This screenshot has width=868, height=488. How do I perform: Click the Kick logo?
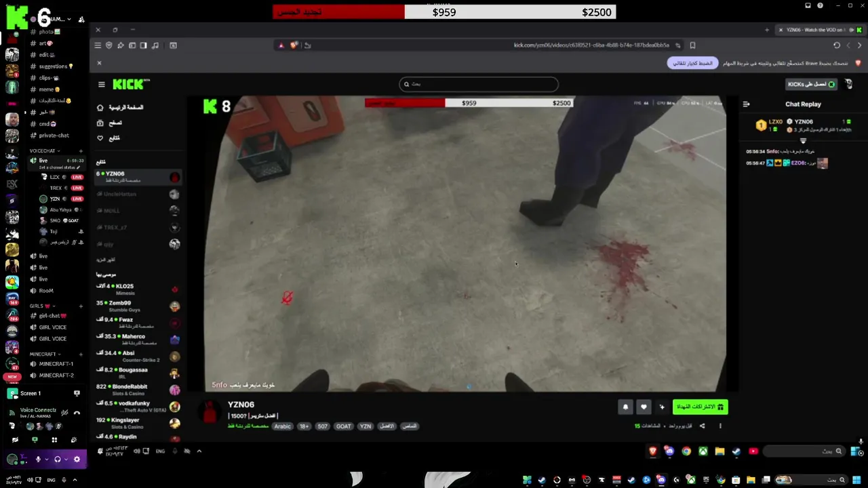coord(131,84)
